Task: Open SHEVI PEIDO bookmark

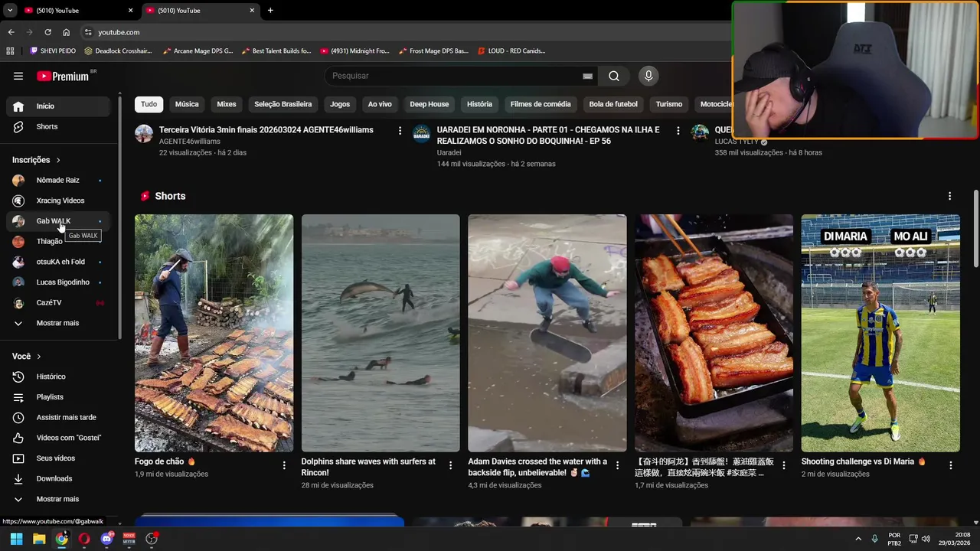Action: pyautogui.click(x=53, y=51)
